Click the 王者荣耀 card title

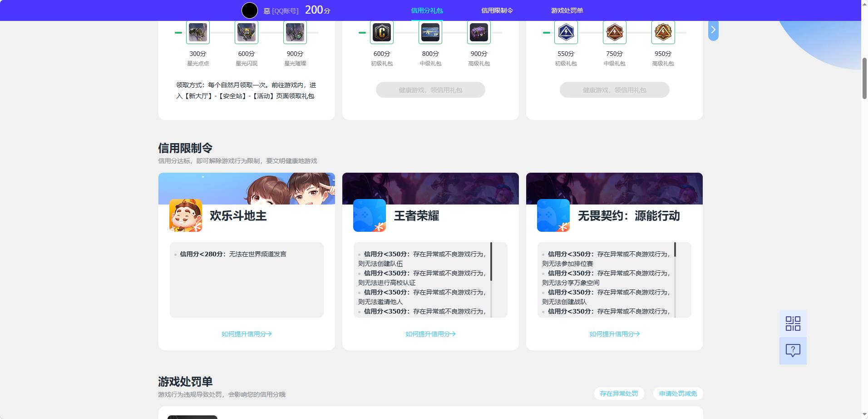[x=416, y=215]
